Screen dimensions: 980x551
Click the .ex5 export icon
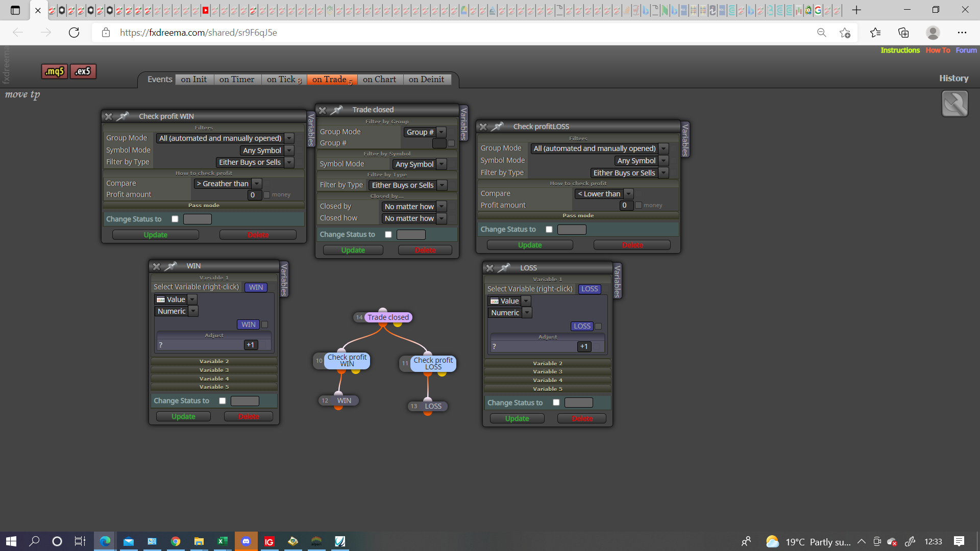point(83,71)
